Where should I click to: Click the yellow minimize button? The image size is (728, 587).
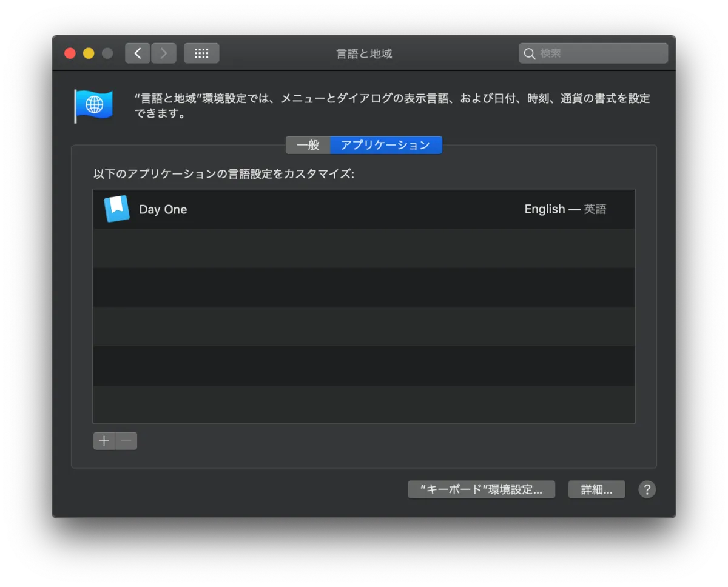(x=87, y=53)
